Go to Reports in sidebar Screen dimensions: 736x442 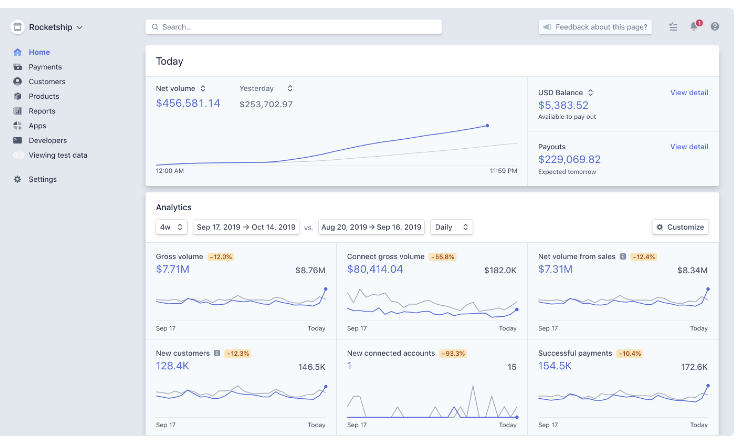click(42, 111)
